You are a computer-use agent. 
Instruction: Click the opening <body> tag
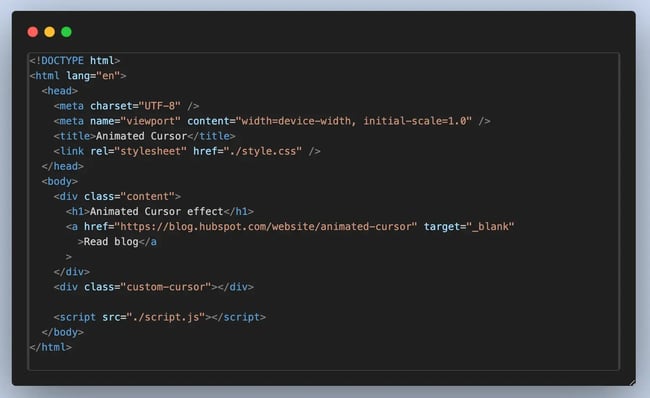click(x=60, y=182)
